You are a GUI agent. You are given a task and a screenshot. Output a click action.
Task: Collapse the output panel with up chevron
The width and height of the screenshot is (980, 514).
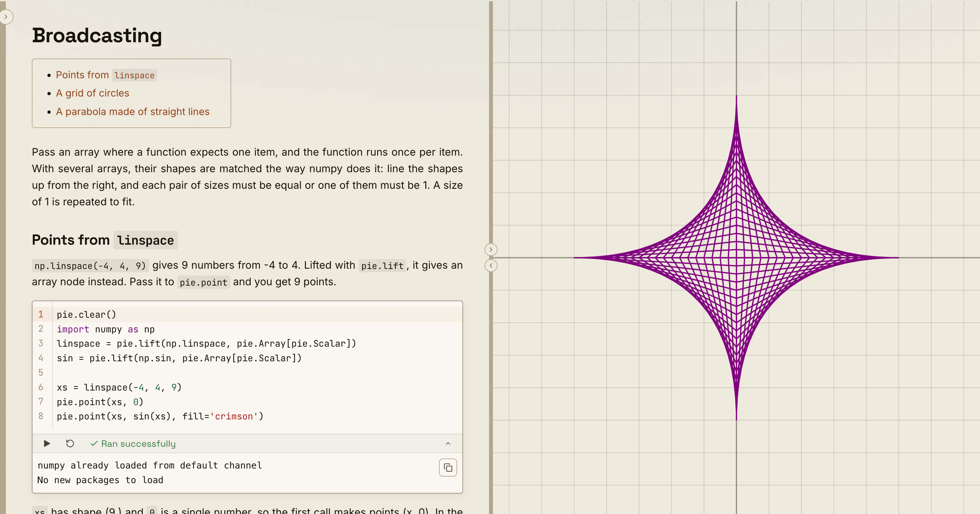(x=448, y=443)
